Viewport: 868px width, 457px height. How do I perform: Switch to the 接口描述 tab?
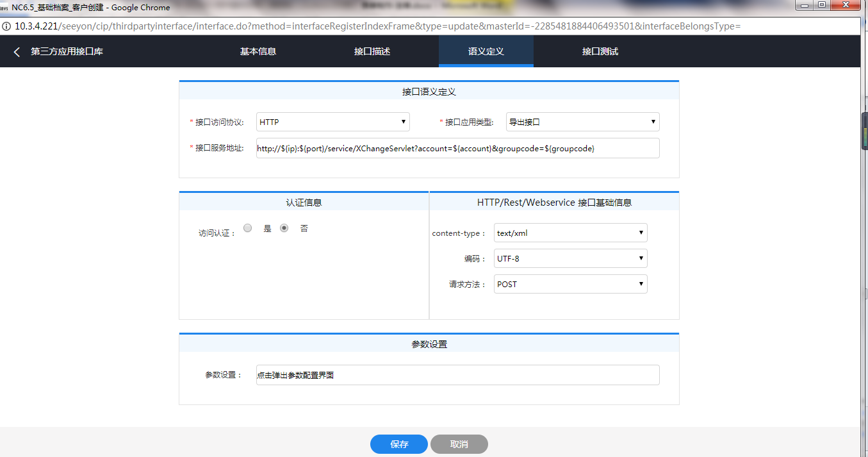coord(372,51)
